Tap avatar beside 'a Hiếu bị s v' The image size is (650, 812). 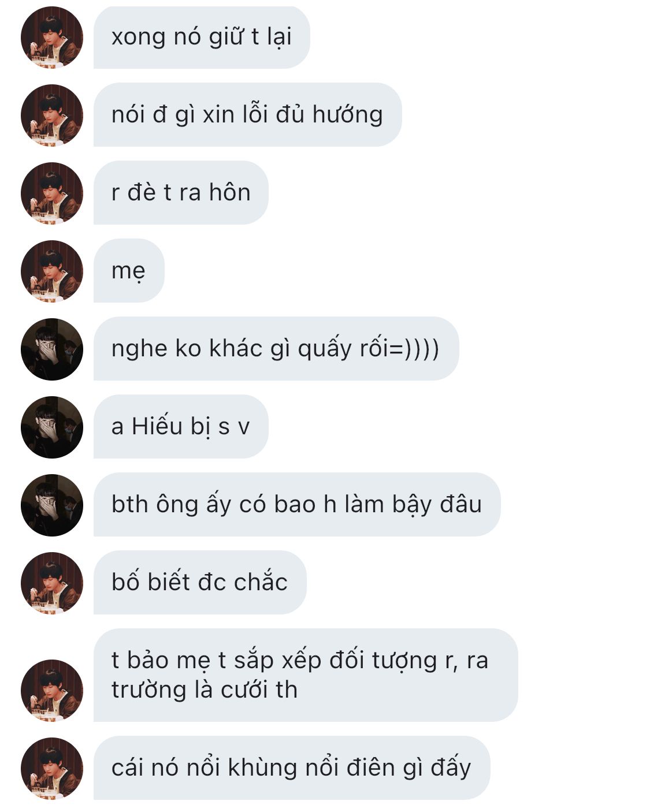[52, 427]
